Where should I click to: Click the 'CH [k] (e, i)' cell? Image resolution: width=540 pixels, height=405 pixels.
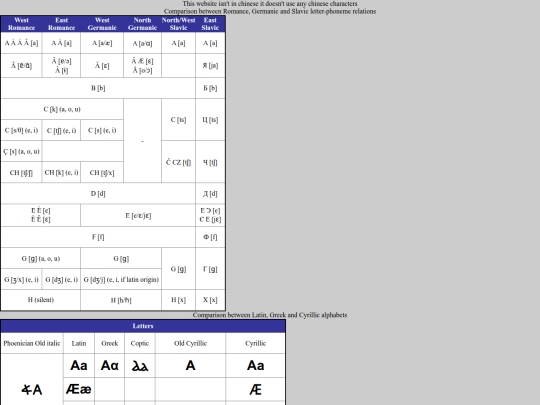61,173
